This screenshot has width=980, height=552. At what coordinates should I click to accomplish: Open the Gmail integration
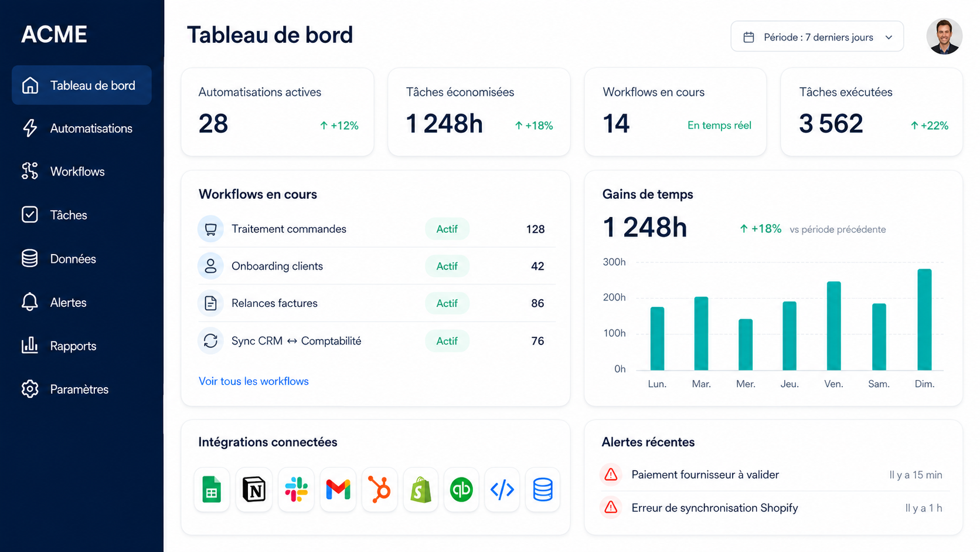(338, 489)
